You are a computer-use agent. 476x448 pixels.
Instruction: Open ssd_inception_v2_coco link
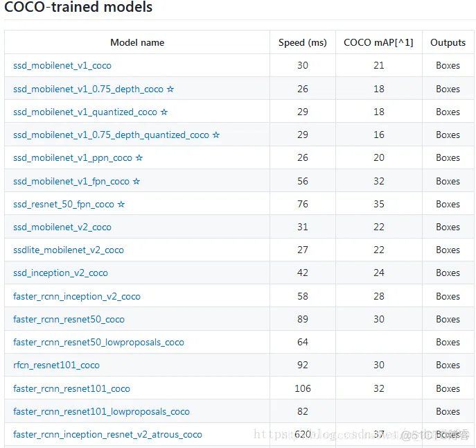[60, 273]
